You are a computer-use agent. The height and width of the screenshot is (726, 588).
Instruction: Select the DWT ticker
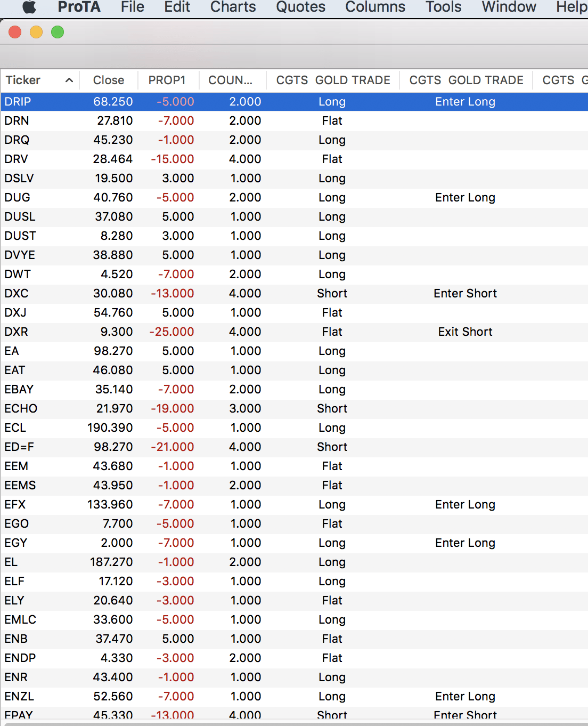click(x=18, y=275)
